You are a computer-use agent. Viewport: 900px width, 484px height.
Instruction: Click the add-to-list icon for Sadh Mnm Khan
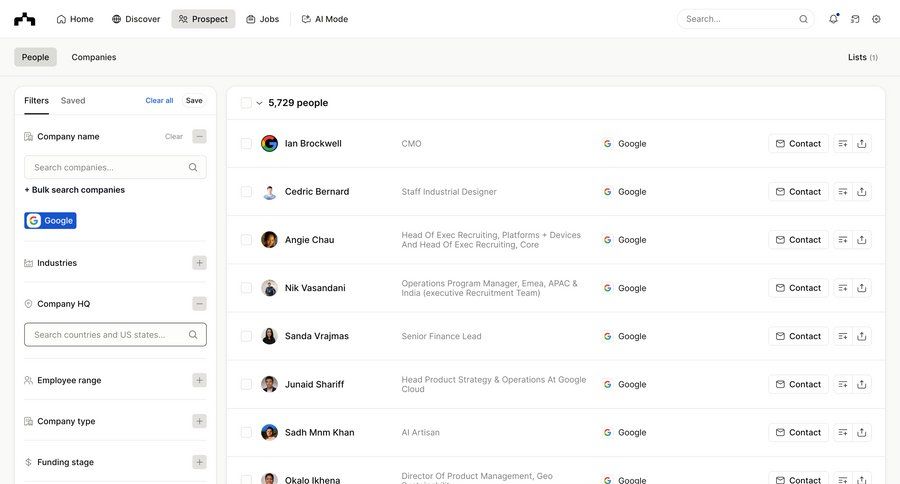tap(843, 432)
